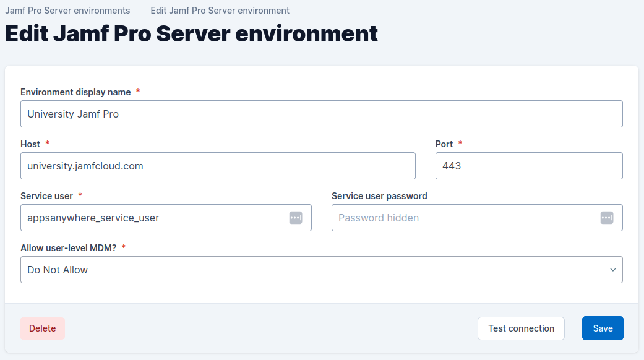Click the Port label
Viewport: 644px width, 360px height.
click(x=444, y=144)
